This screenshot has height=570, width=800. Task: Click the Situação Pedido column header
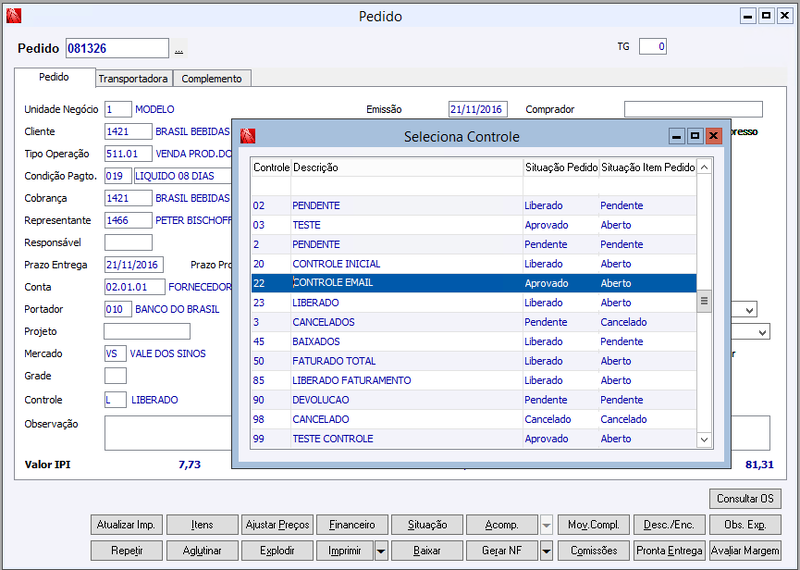[561, 167]
